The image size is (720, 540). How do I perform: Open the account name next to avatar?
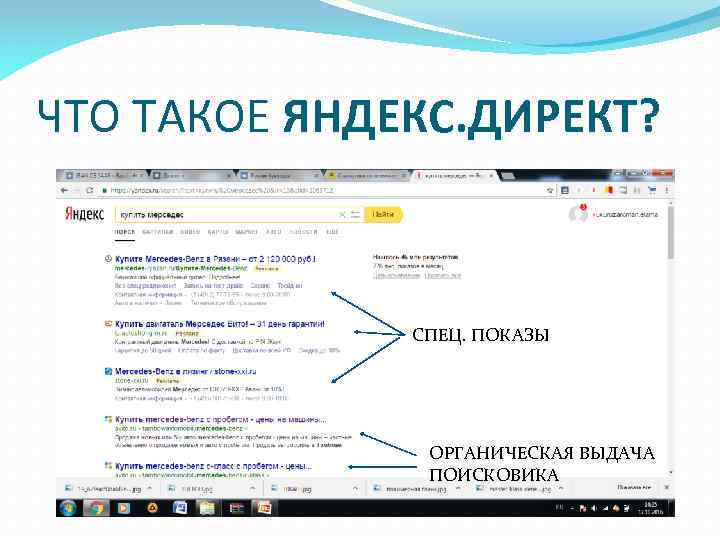[x=625, y=214]
